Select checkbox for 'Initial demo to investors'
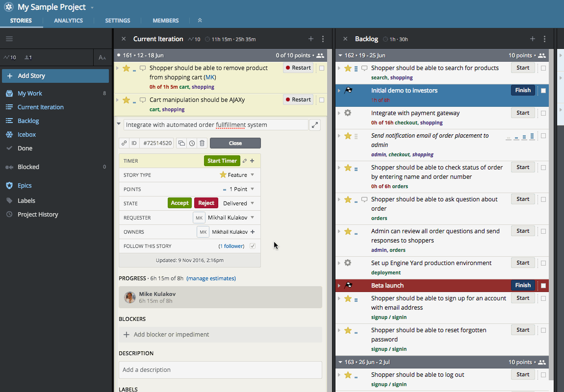Viewport: 564px width, 392px height. tap(543, 91)
